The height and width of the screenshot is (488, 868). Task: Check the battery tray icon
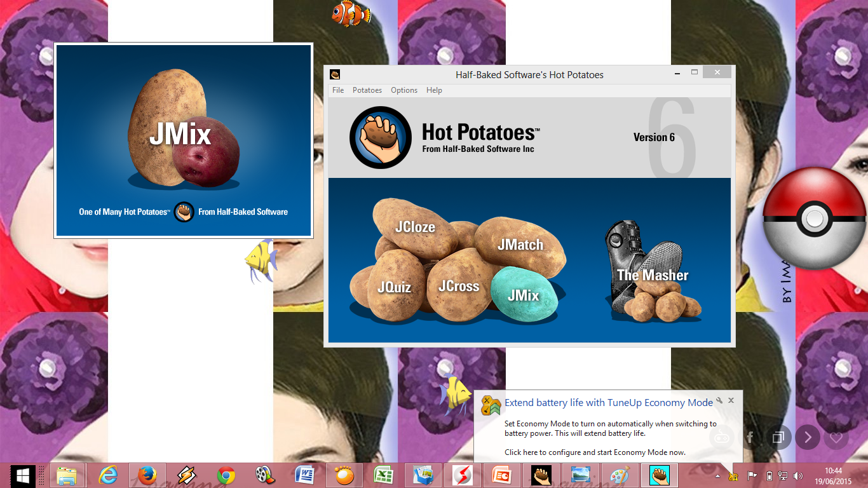(770, 476)
